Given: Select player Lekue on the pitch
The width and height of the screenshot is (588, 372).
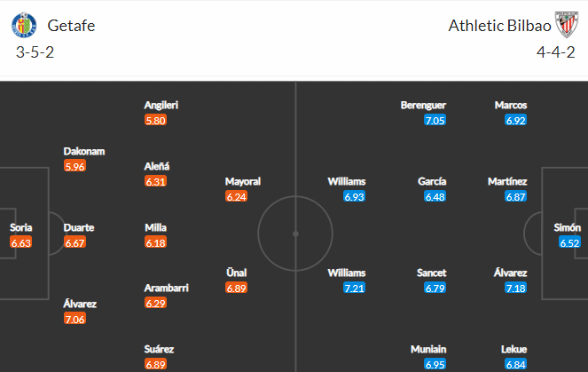Looking at the screenshot, I should pyautogui.click(x=514, y=350).
